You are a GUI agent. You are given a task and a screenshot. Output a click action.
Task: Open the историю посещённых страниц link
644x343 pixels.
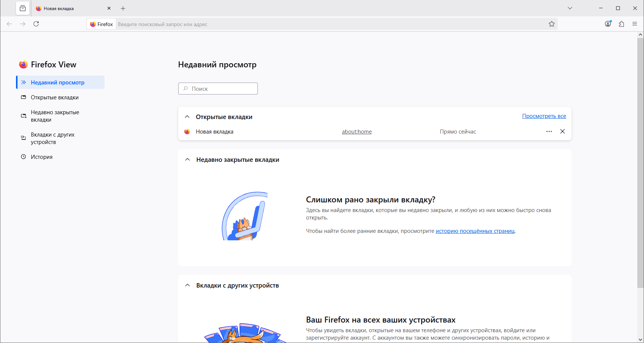[475, 231]
